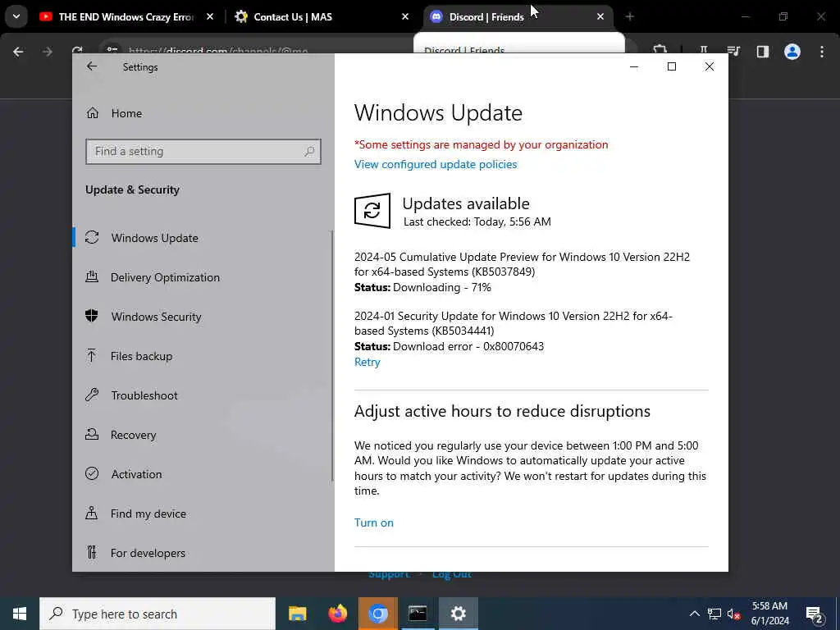This screenshot has width=840, height=630.
Task: Click the taskbar Type here to search box
Action: coord(157,614)
